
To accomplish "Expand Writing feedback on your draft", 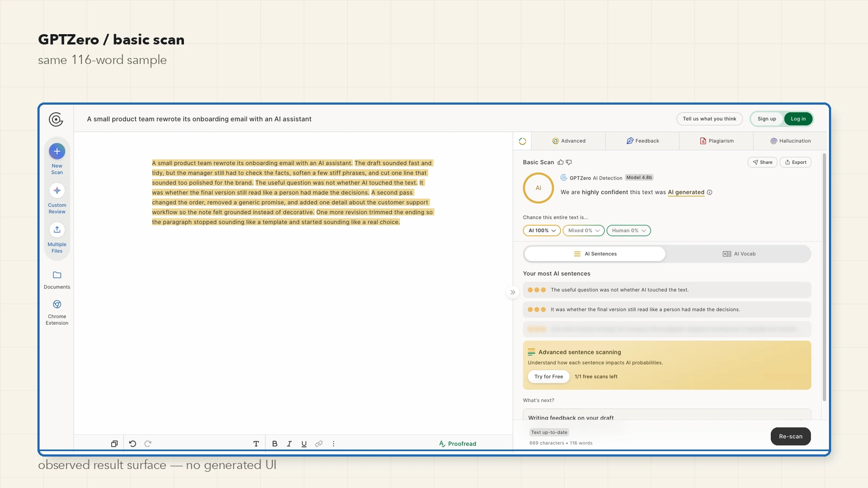I will point(667,415).
